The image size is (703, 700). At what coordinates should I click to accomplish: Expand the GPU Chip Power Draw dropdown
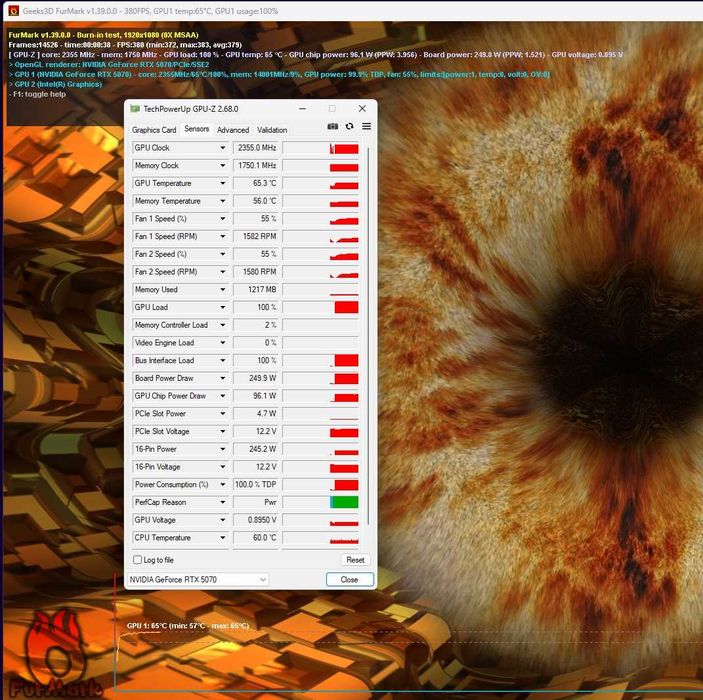click(222, 396)
